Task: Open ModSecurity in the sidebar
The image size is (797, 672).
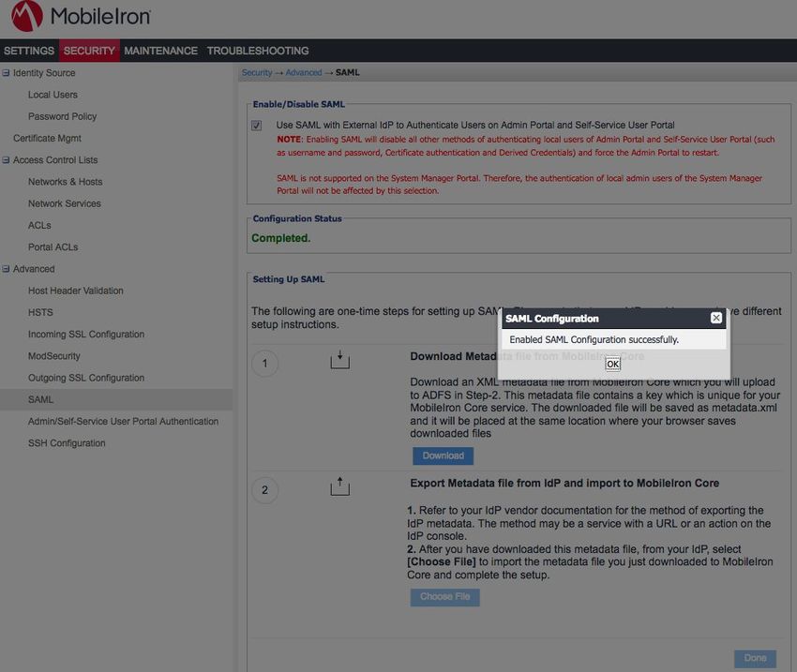Action: (x=54, y=356)
